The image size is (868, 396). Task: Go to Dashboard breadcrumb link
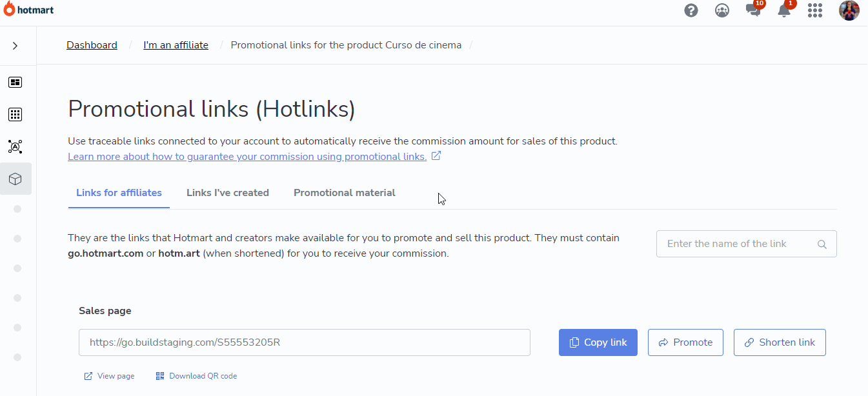click(92, 45)
